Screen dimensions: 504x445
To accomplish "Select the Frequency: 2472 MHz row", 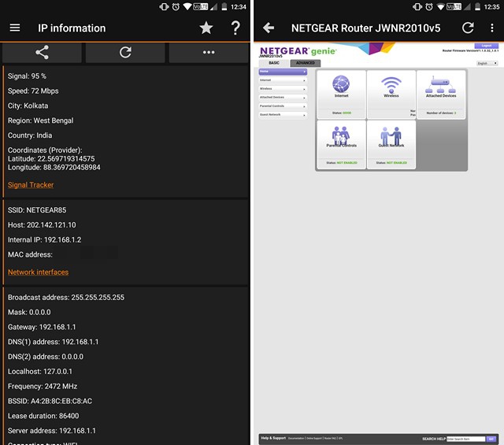I will (x=43, y=386).
